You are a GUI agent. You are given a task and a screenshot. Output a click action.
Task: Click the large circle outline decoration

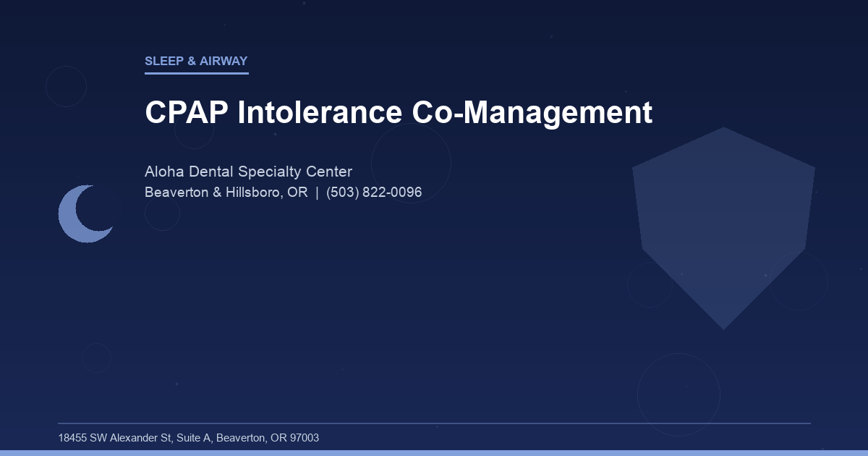tap(412, 163)
